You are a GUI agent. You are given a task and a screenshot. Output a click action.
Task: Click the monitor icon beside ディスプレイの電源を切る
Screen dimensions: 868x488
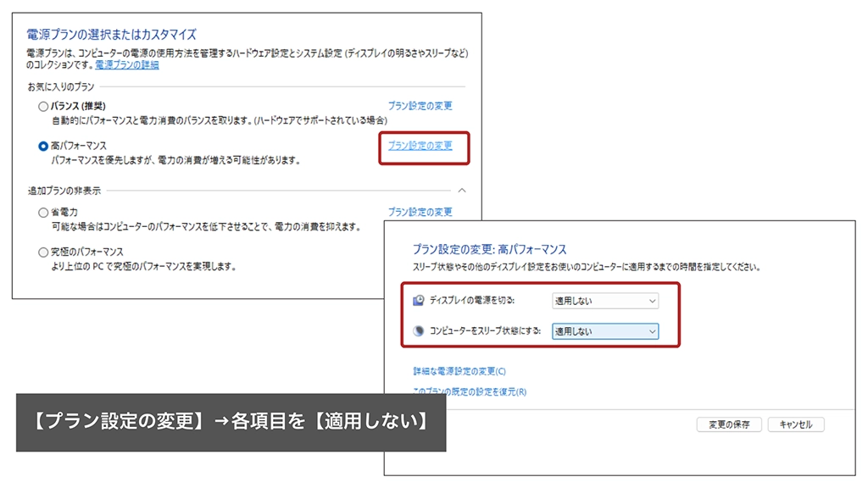(x=418, y=301)
